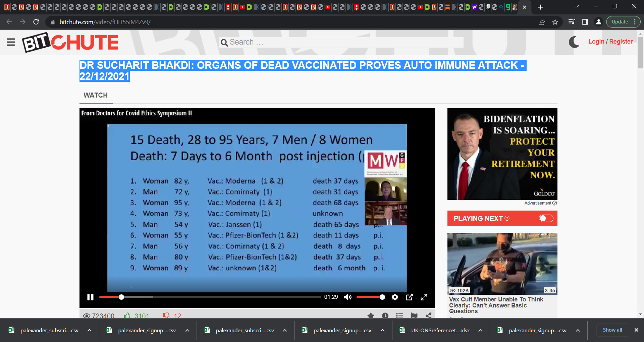The height and width of the screenshot is (342, 644).
Task: Expand options for last palexander_signup csv
Action: tap(578, 330)
